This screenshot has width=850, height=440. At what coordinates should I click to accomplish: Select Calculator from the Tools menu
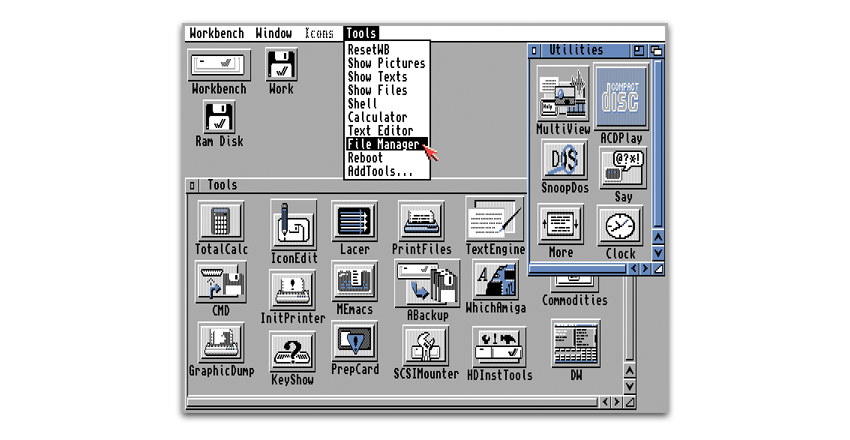[x=387, y=117]
